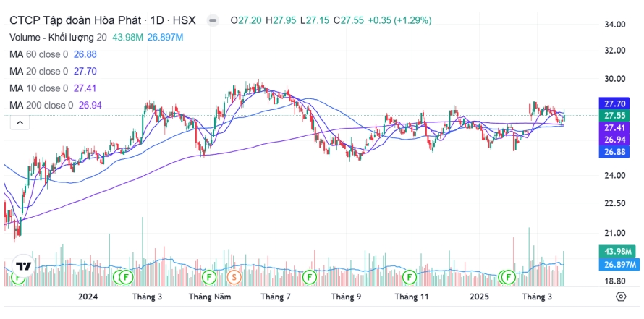Click the Tháng Năm time axis label

click(210, 297)
